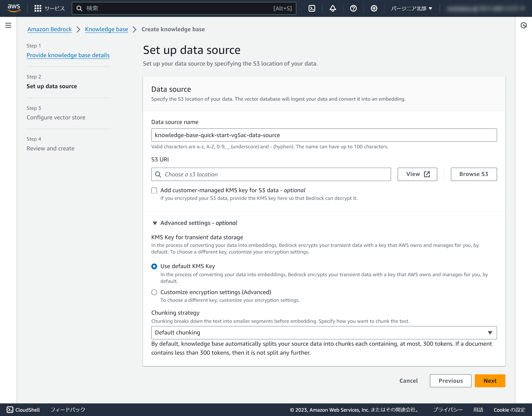Launch CloudShell from top navigation icon

pyautogui.click(x=312, y=8)
